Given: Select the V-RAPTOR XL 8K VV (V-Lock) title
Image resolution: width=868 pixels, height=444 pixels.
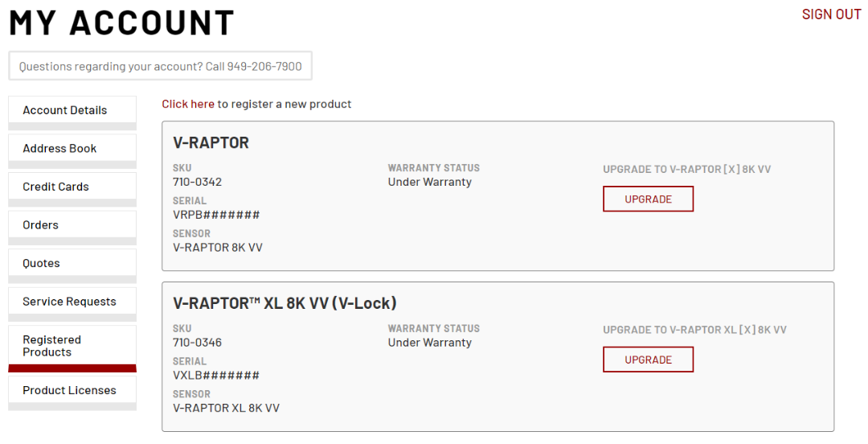Looking at the screenshot, I should [285, 303].
